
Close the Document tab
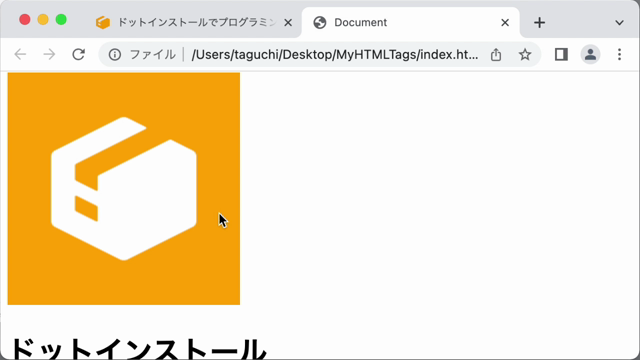[x=505, y=22]
